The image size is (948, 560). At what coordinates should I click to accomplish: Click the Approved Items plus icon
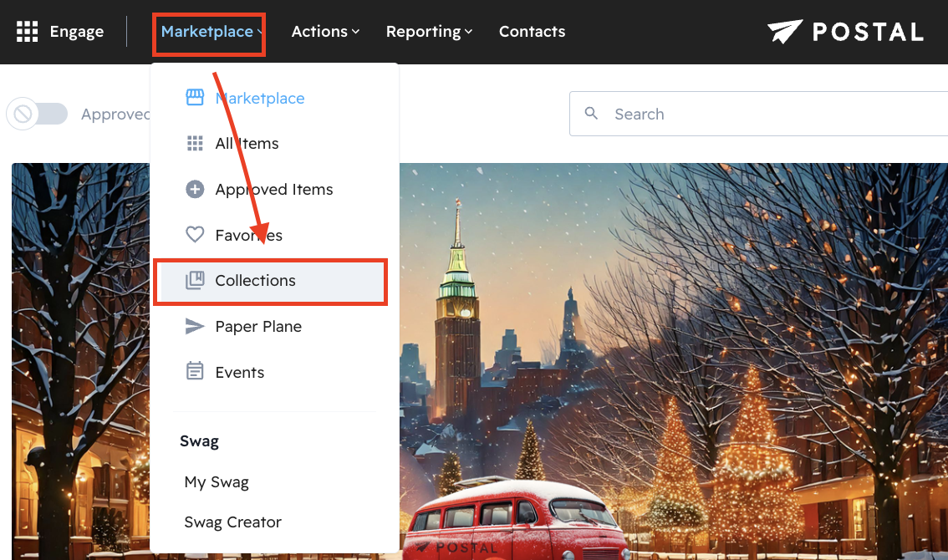pos(195,190)
